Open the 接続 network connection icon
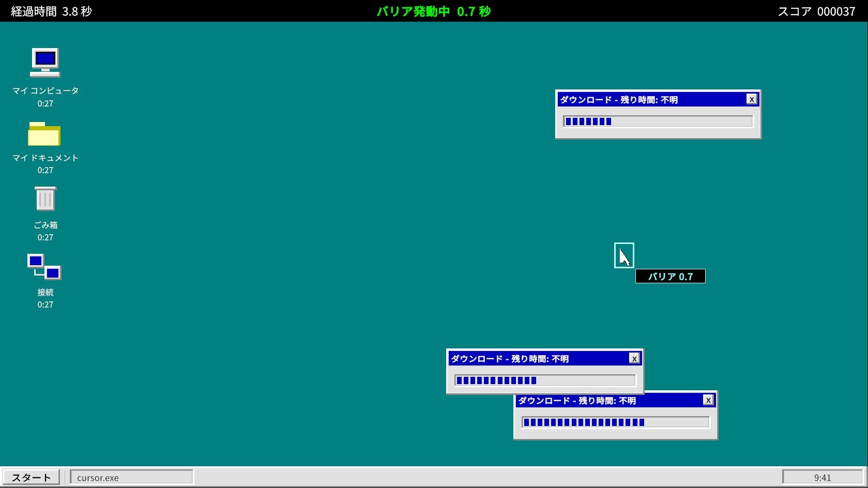This screenshot has width=868, height=488. point(44,267)
